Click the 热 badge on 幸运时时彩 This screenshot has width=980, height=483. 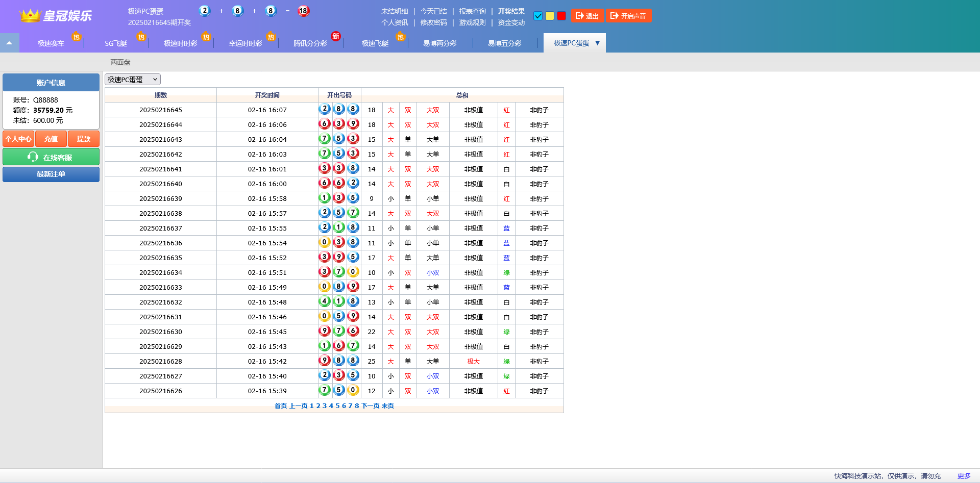pos(271,37)
